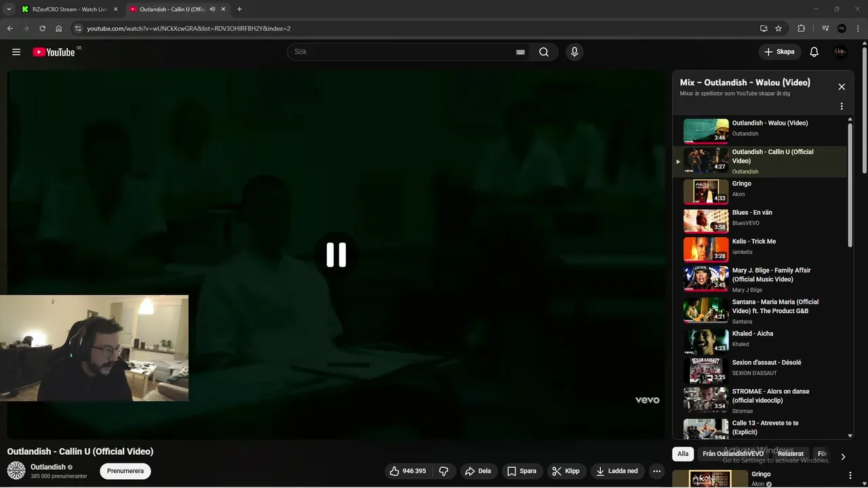Pause the video with center pause icon
868x488 pixels.
click(336, 255)
